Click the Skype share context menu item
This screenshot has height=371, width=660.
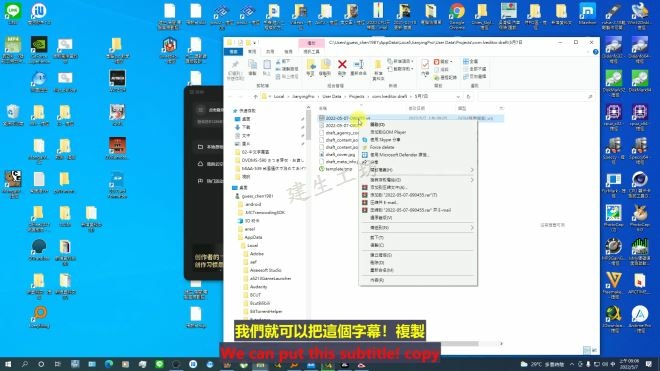[x=385, y=140]
